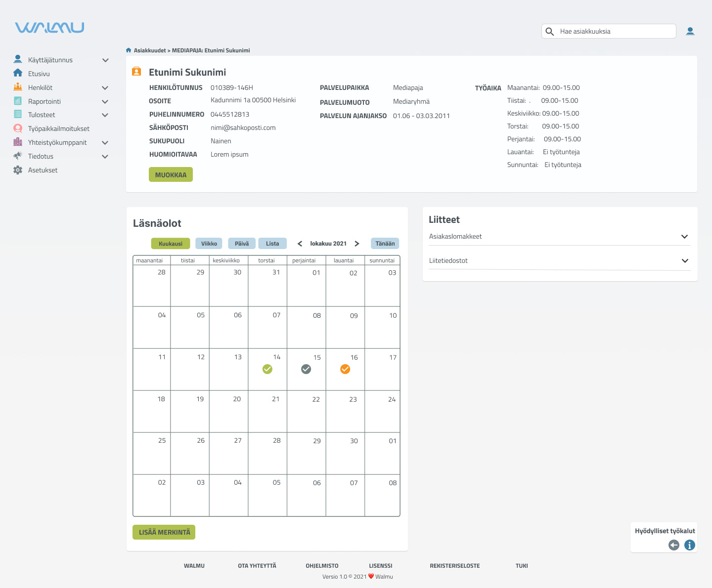Open Työpaikkailmoitukset from the sidebar
Screen dimensions: 712x588
click(58, 128)
